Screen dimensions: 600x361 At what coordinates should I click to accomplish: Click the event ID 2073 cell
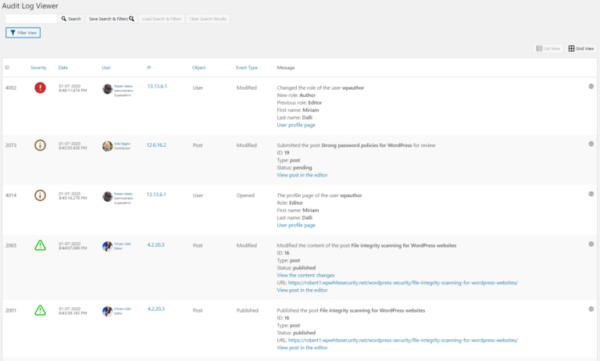(11, 145)
